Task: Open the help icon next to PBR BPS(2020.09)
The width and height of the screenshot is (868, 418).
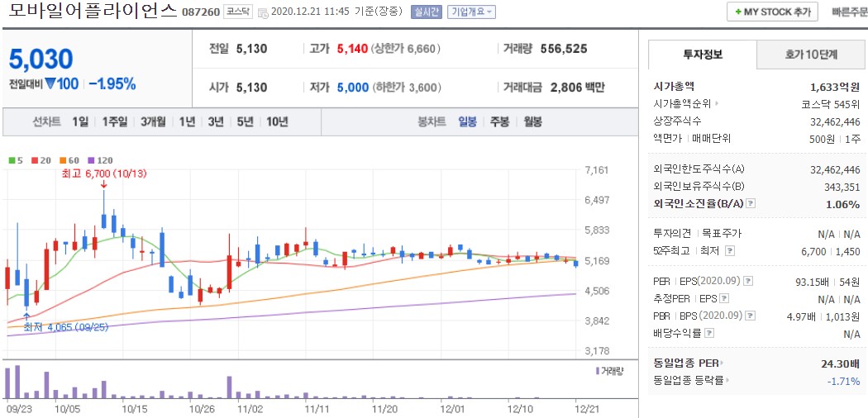Action: (751, 316)
